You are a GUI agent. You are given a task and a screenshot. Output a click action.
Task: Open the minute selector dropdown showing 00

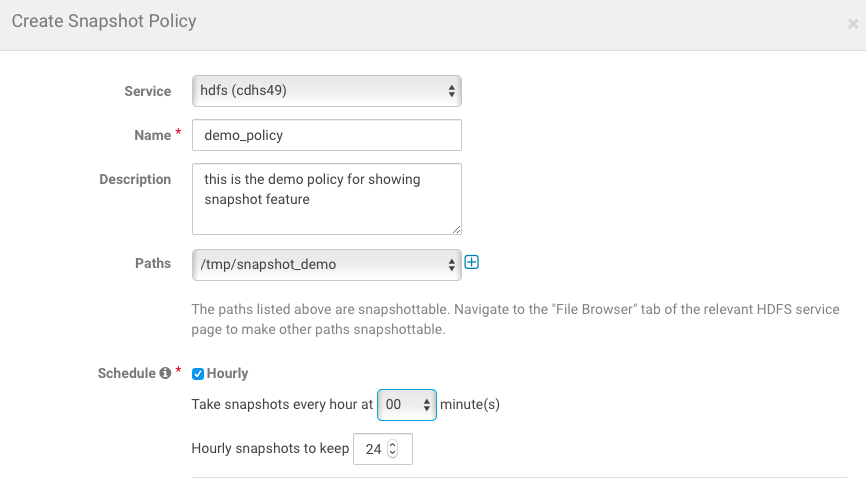point(407,404)
